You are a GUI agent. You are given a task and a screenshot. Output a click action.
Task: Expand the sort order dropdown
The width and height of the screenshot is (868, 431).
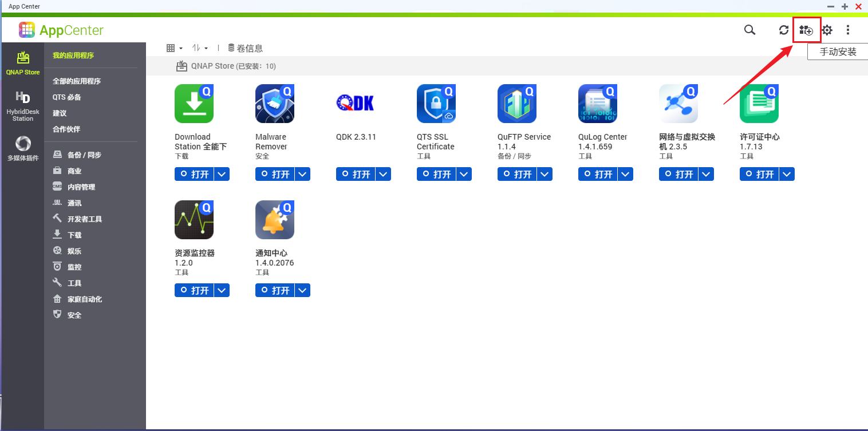[x=200, y=48]
